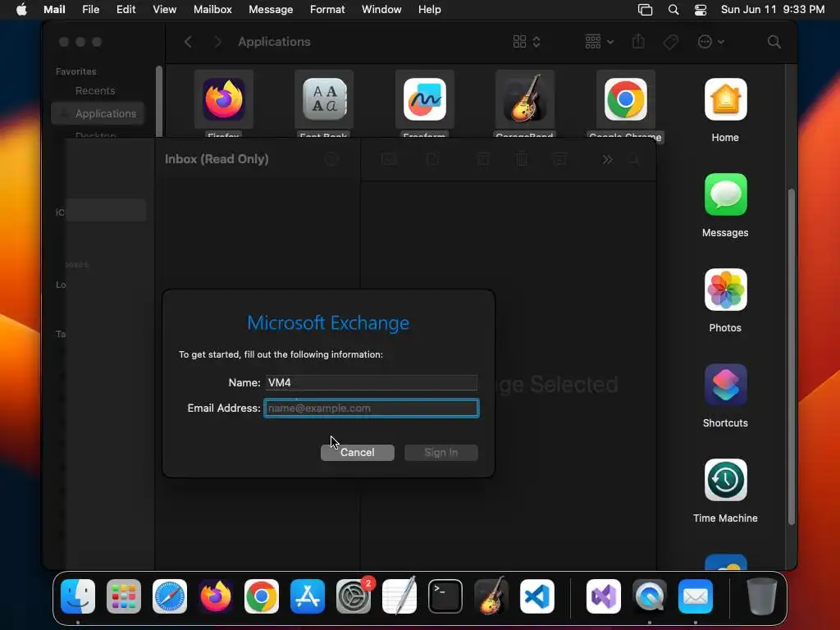Open GarageBand from the Dock
The width and height of the screenshot is (840, 630).
pyautogui.click(x=491, y=596)
